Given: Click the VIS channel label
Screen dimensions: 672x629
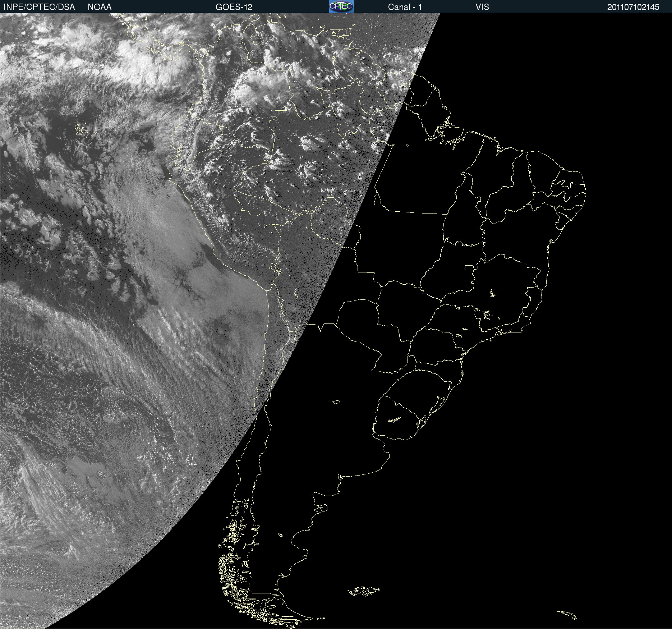Looking at the screenshot, I should [x=482, y=7].
